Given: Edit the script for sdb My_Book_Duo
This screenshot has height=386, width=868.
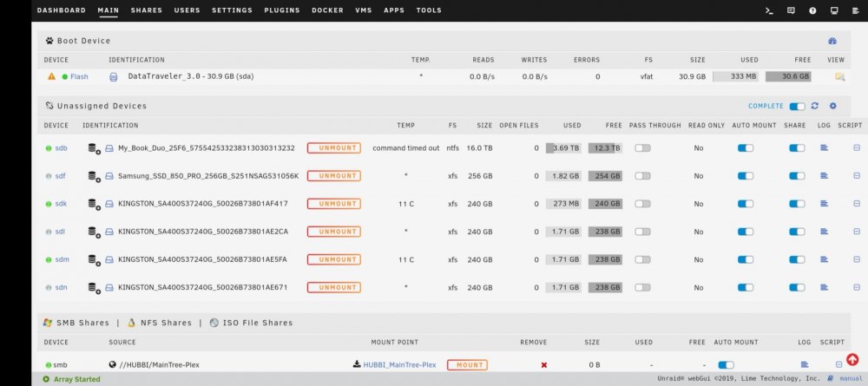Looking at the screenshot, I should coord(857,147).
